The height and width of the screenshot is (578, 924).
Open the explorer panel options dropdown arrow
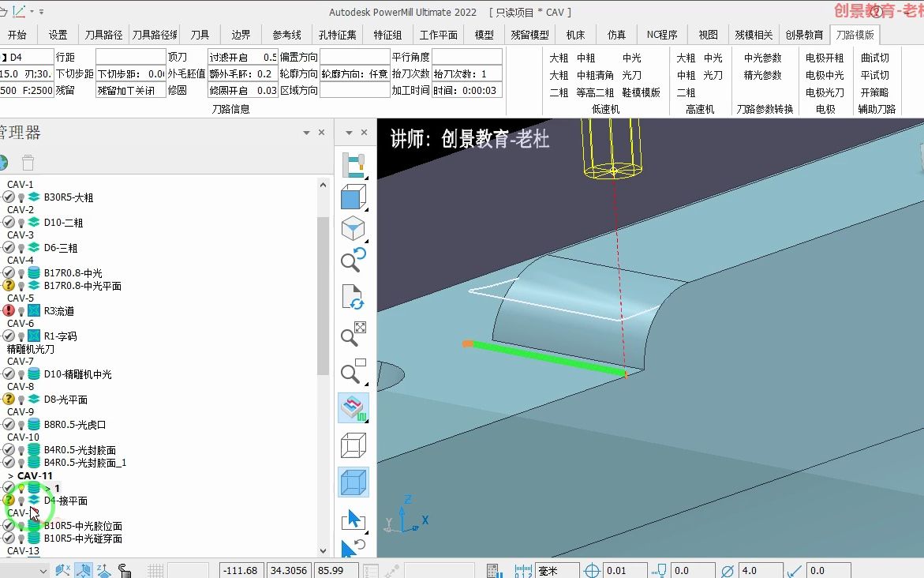306,133
